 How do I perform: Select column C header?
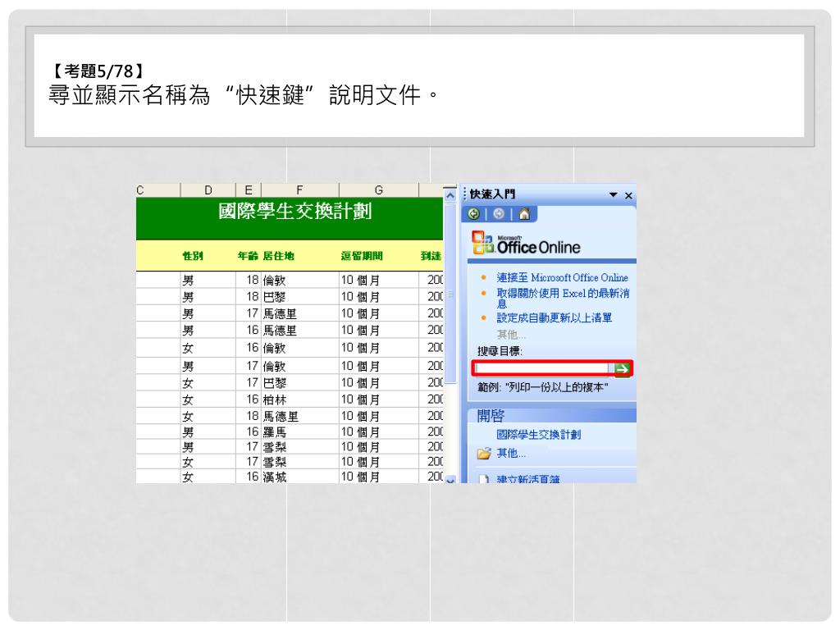tap(158, 190)
